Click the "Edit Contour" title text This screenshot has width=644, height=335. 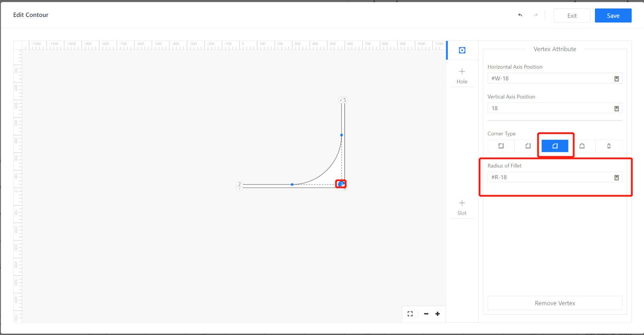(x=31, y=15)
